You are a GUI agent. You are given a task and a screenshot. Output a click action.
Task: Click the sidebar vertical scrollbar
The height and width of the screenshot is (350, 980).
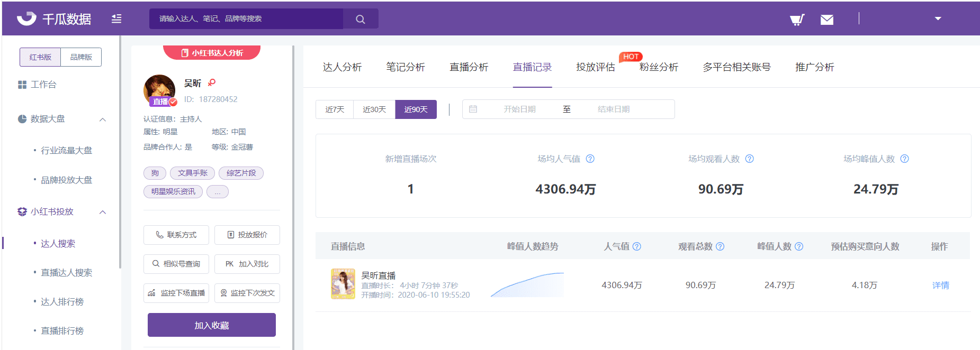pos(120,152)
